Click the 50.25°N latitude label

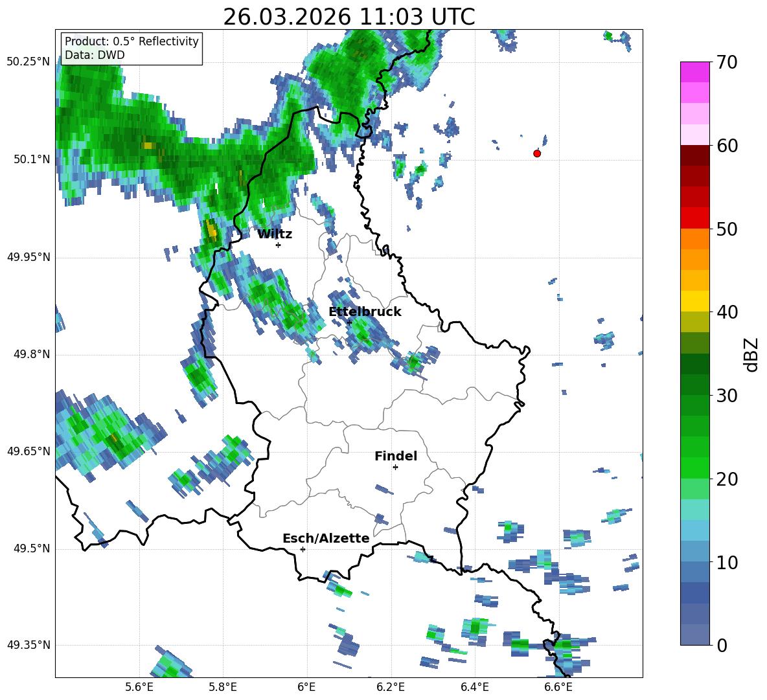coord(29,62)
